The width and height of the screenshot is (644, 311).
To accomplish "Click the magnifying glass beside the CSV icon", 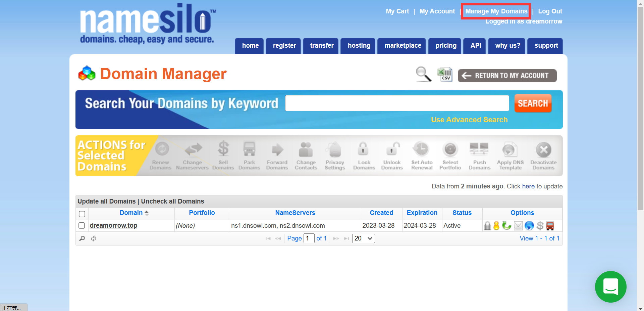I will coord(423,74).
